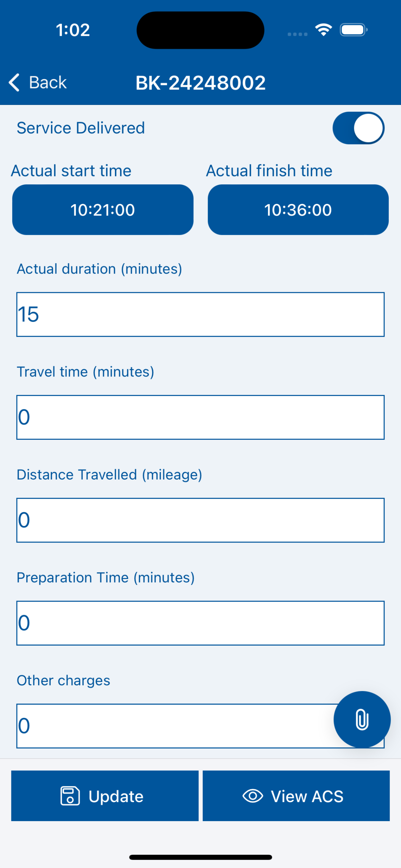Tap the paperclip attachment floating button
401x868 pixels.
pos(362,719)
